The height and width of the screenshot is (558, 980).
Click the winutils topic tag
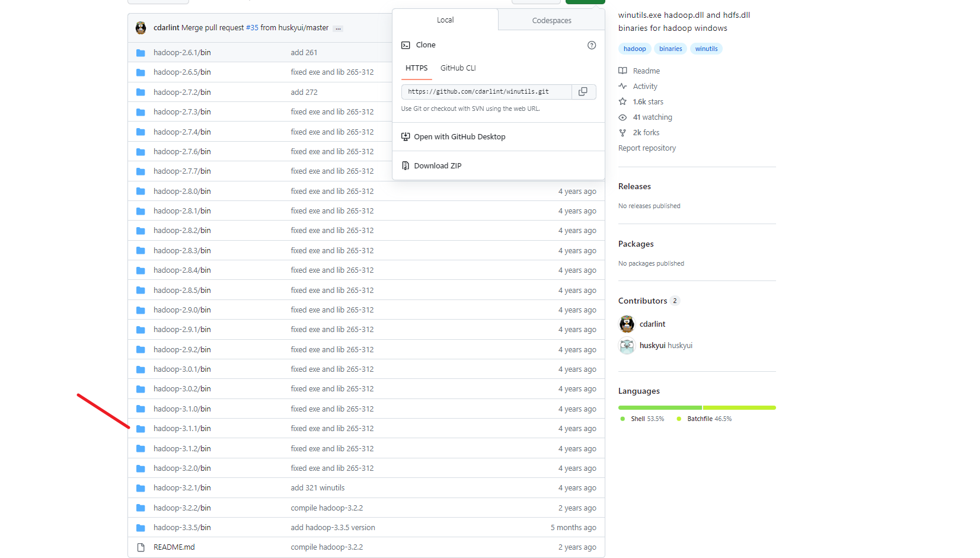706,49
